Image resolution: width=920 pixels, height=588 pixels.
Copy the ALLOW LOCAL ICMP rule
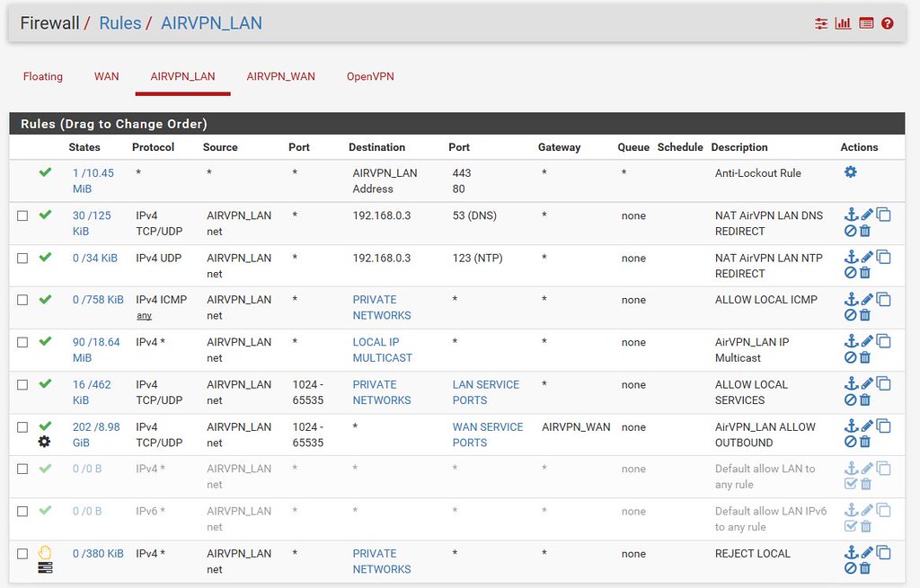pyautogui.click(x=884, y=299)
